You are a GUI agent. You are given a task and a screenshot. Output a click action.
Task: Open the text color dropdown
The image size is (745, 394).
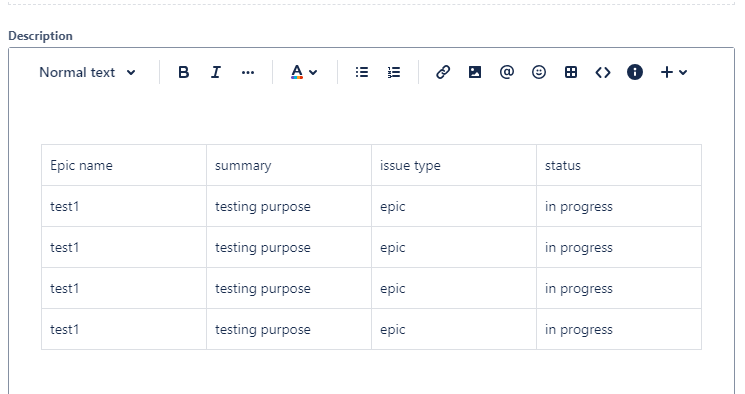coord(304,72)
